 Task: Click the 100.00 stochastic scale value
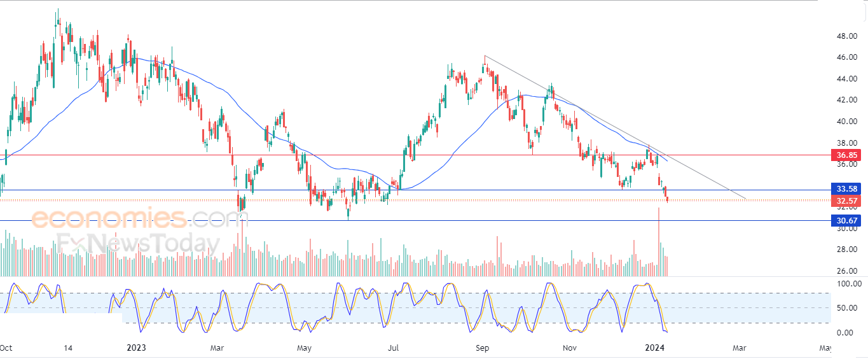pos(850,284)
